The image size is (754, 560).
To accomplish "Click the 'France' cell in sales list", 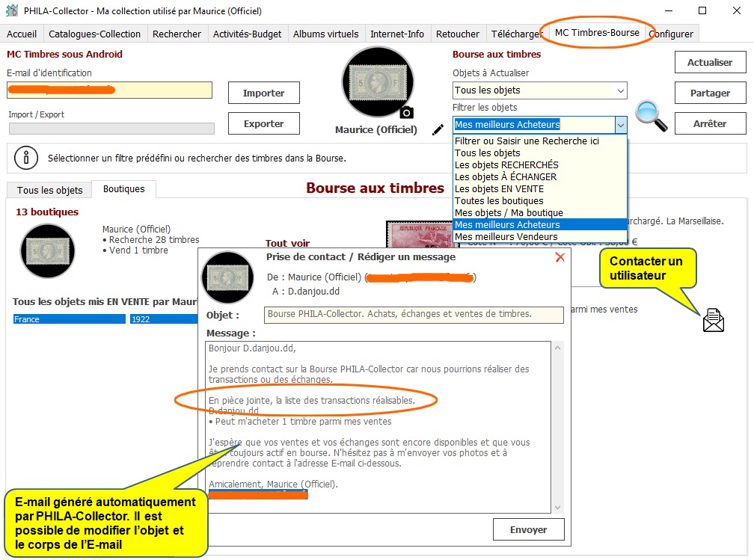I will pos(70,319).
